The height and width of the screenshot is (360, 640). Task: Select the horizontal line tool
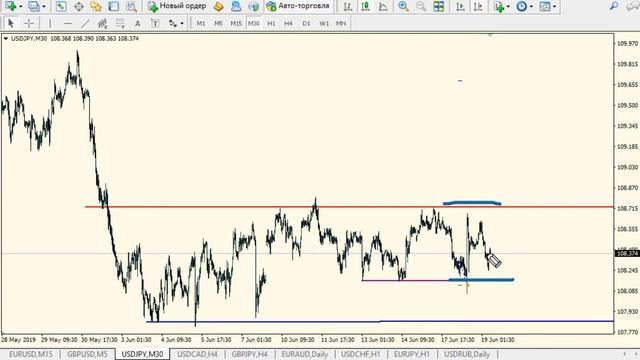[68, 23]
